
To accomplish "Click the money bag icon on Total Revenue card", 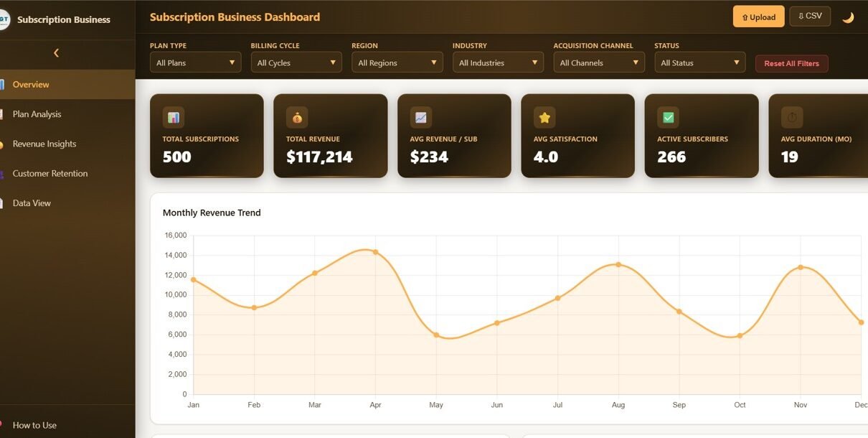I will [297, 117].
